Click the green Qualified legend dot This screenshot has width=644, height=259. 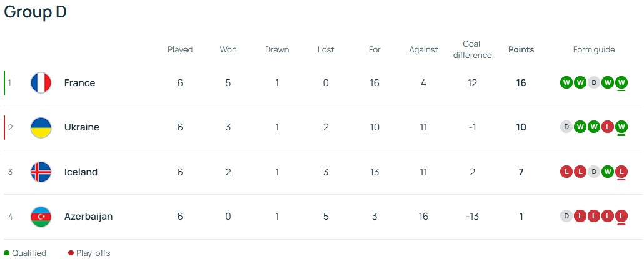tap(7, 253)
